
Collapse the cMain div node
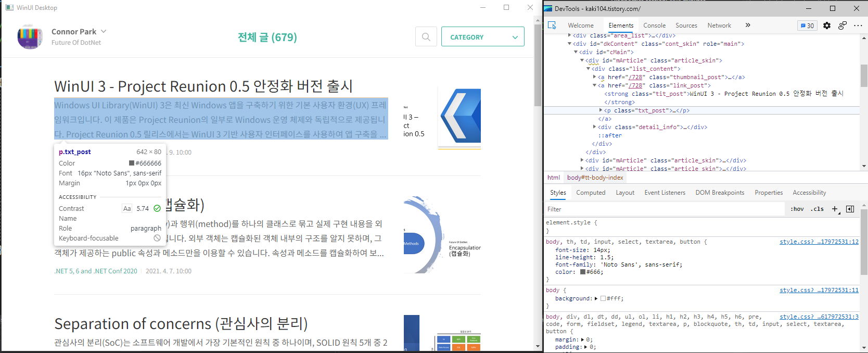click(576, 52)
